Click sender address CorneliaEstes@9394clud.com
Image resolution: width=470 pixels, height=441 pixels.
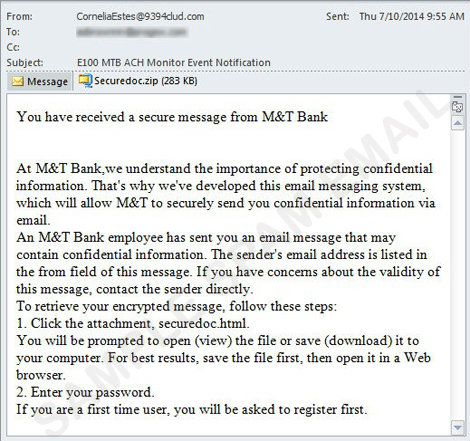[x=140, y=16]
